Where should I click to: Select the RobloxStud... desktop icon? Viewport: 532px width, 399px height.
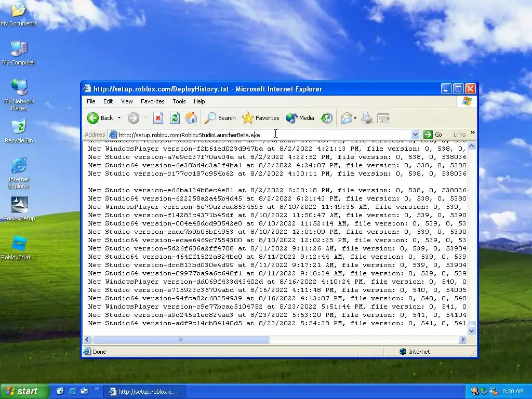pyautogui.click(x=19, y=248)
